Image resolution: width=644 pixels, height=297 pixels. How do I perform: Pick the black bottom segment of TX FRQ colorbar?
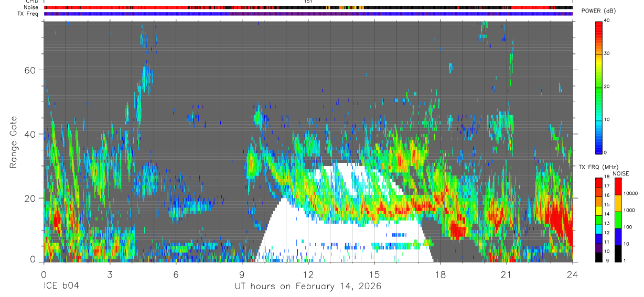click(599, 257)
